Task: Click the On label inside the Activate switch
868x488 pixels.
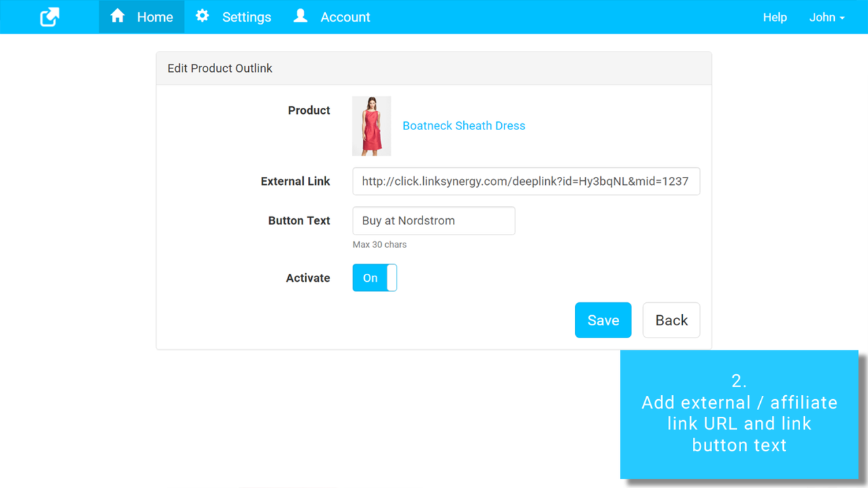Action: pyautogui.click(x=370, y=277)
